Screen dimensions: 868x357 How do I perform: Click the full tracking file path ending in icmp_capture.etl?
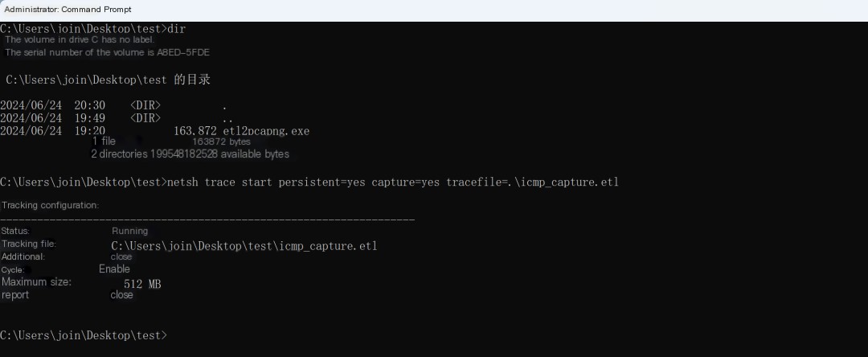tap(244, 246)
